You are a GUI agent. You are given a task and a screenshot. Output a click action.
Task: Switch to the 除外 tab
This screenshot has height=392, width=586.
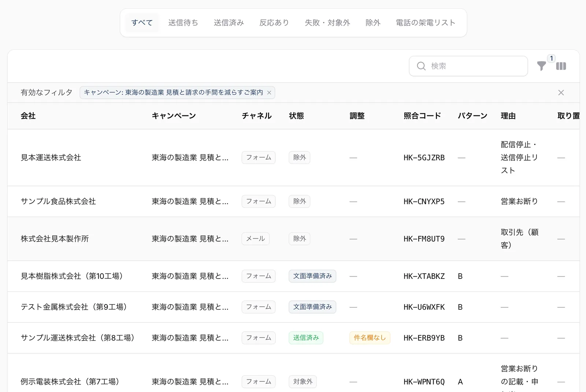(373, 23)
